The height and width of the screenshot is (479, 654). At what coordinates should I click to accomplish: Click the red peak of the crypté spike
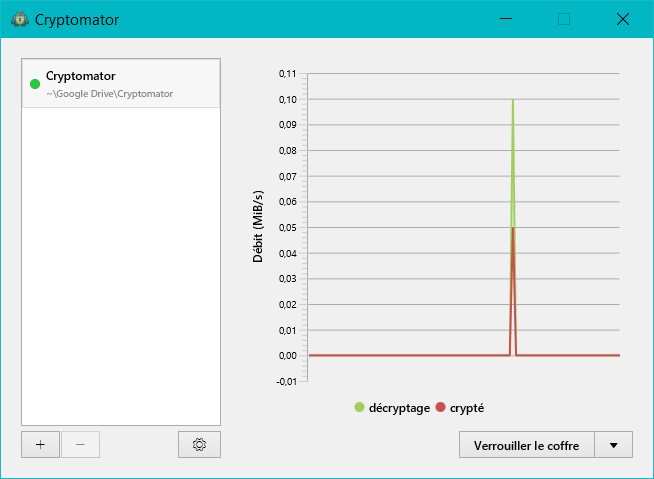coord(513,229)
